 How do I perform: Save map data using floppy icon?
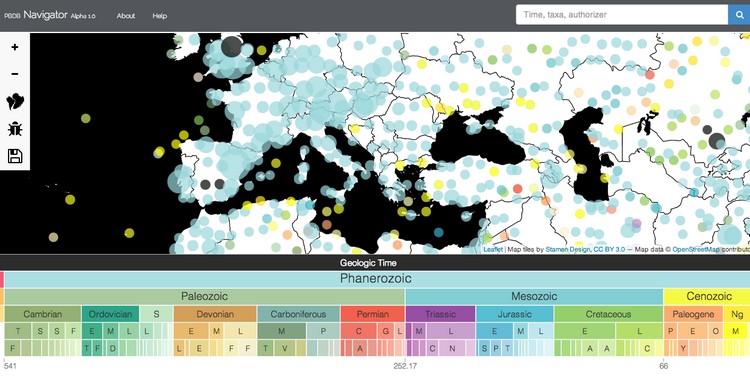(x=15, y=156)
